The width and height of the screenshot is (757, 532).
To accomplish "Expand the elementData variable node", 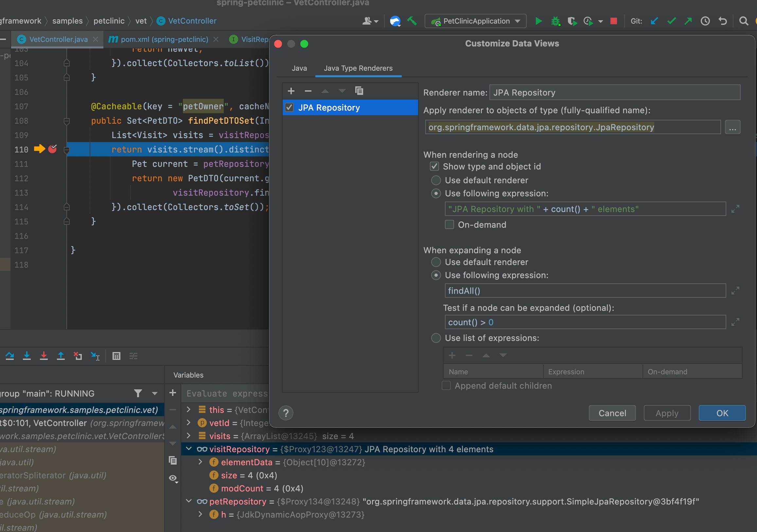I will (x=200, y=462).
